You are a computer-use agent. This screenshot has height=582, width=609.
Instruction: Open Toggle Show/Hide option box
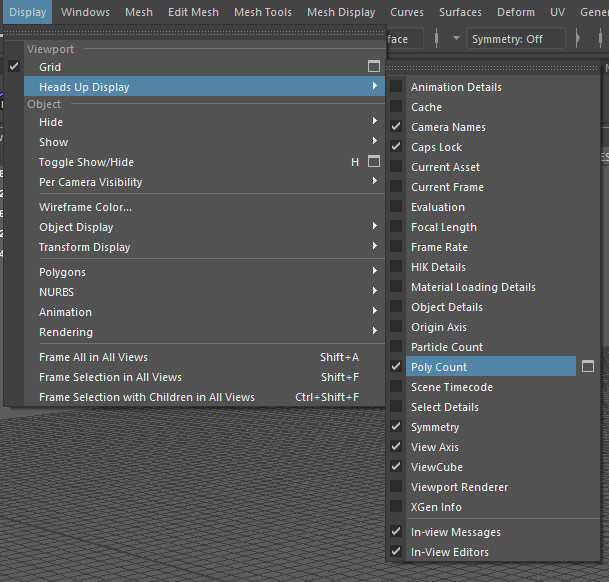pos(374,162)
